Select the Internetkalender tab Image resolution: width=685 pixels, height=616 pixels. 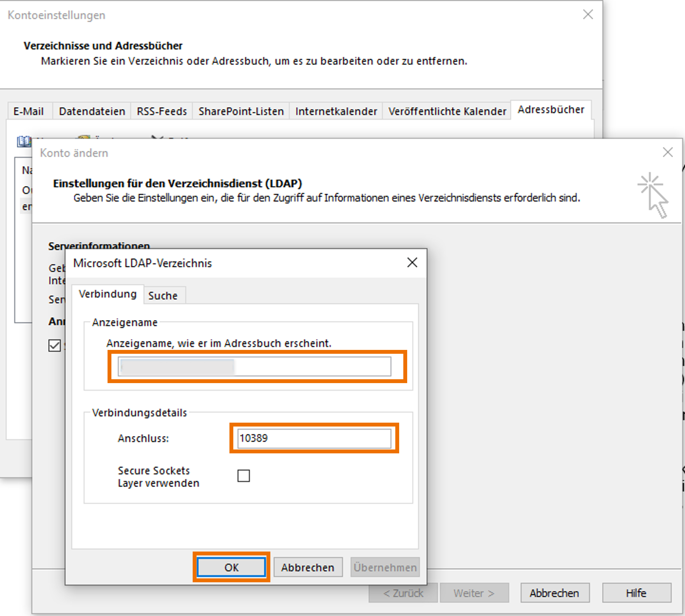(x=336, y=111)
